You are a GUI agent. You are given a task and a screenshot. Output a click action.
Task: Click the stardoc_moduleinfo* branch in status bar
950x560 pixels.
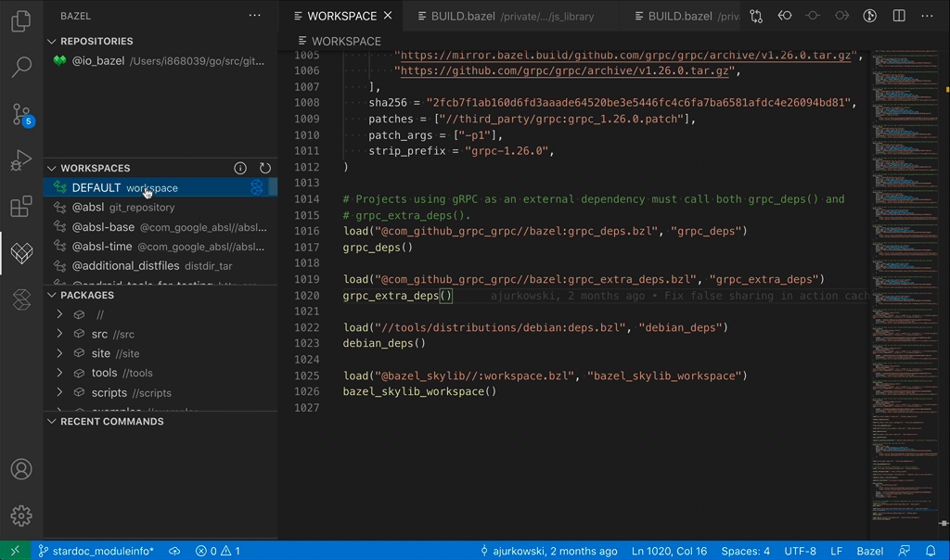click(96, 551)
